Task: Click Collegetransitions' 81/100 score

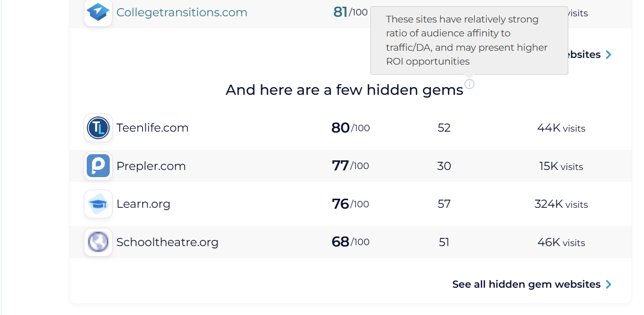Action: point(350,12)
